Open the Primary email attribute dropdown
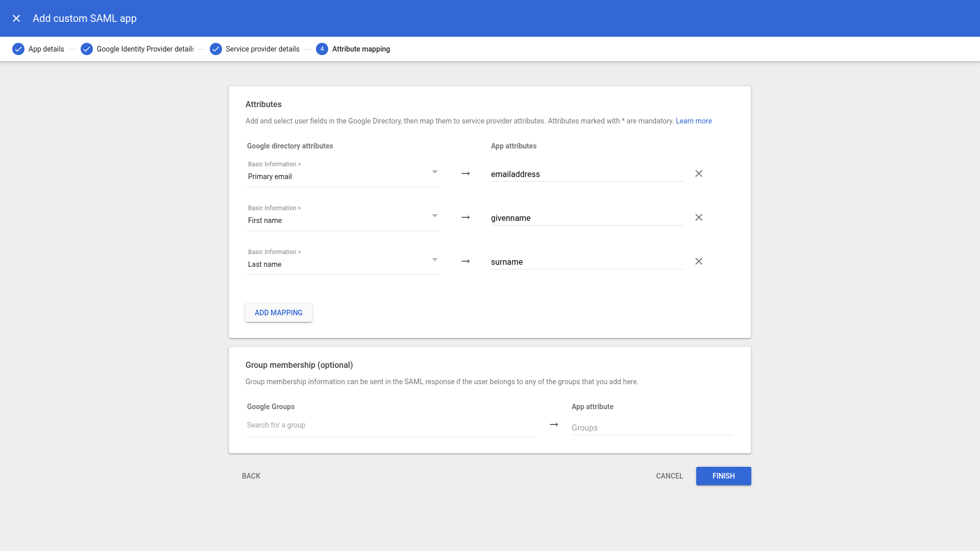Image resolution: width=980 pixels, height=551 pixels. [434, 171]
